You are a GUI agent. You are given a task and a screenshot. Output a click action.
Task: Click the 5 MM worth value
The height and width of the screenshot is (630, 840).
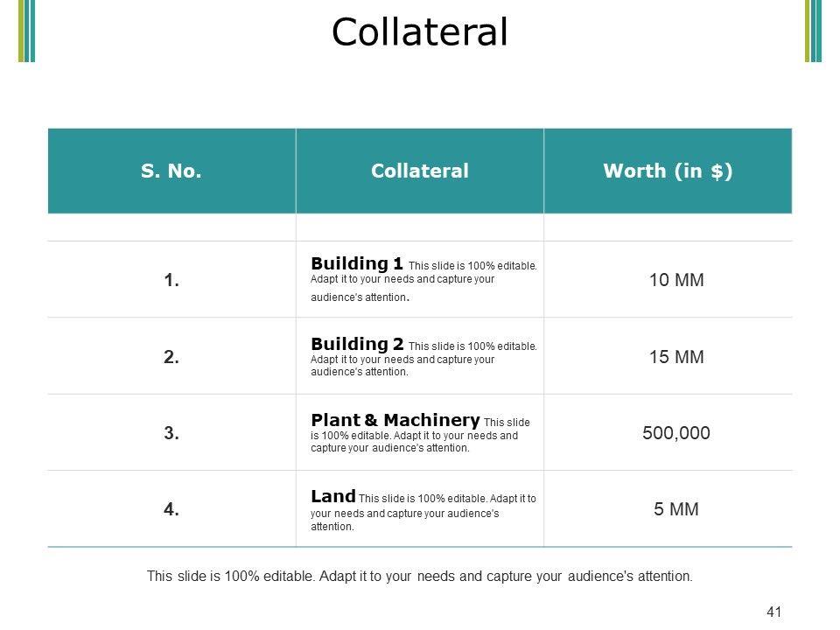click(x=676, y=508)
